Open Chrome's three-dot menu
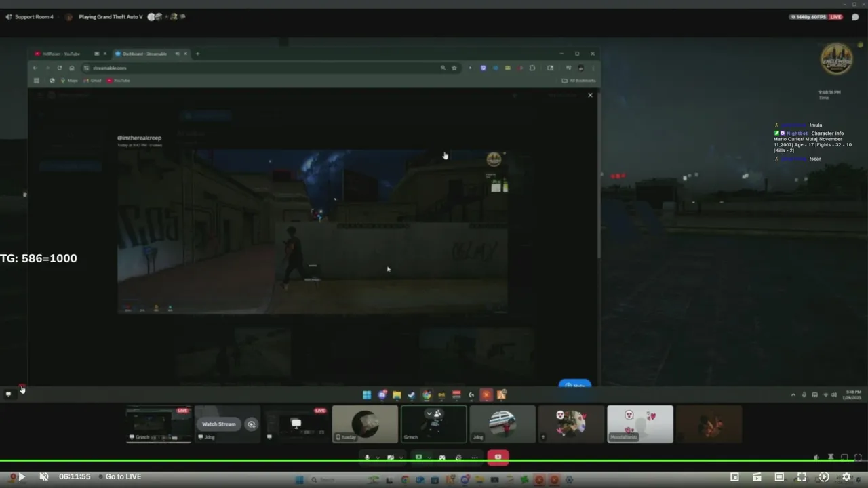The image size is (868, 488). (593, 68)
